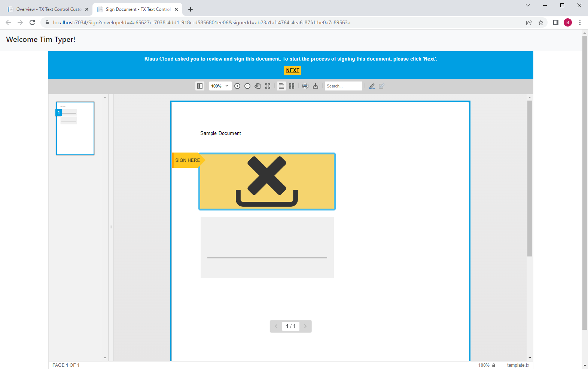The height and width of the screenshot is (369, 588).
Task: Zoom out with the minus icon
Action: tap(247, 86)
